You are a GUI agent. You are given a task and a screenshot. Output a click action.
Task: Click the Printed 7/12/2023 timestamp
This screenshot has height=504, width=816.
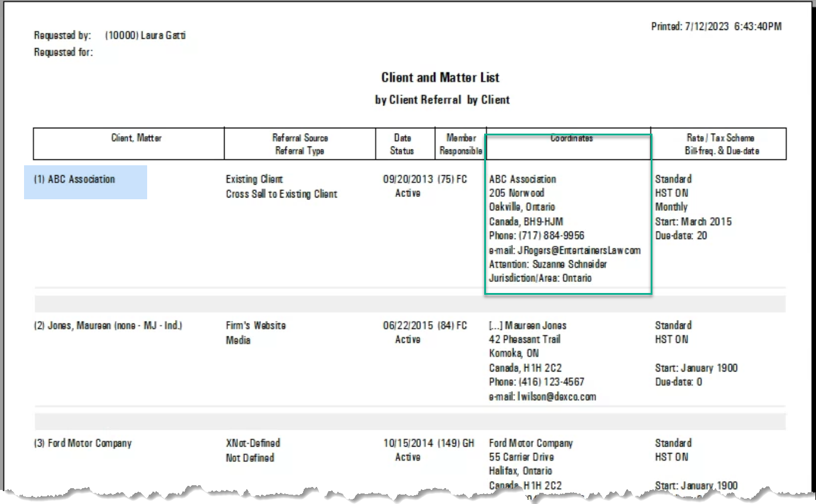716,27
